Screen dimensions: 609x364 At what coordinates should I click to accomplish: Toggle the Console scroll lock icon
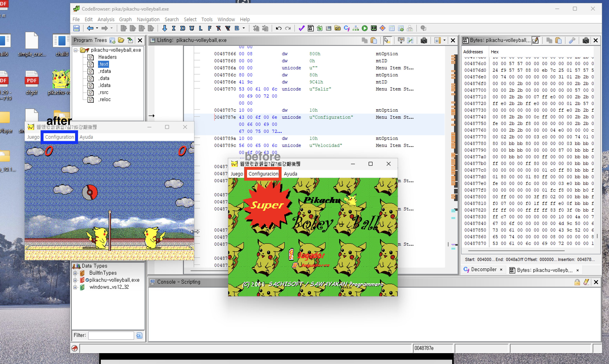[577, 282]
